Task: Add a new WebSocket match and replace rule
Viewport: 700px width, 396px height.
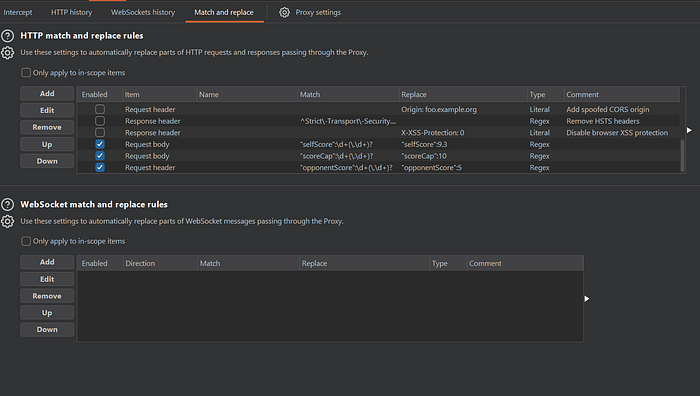Action: pos(47,262)
